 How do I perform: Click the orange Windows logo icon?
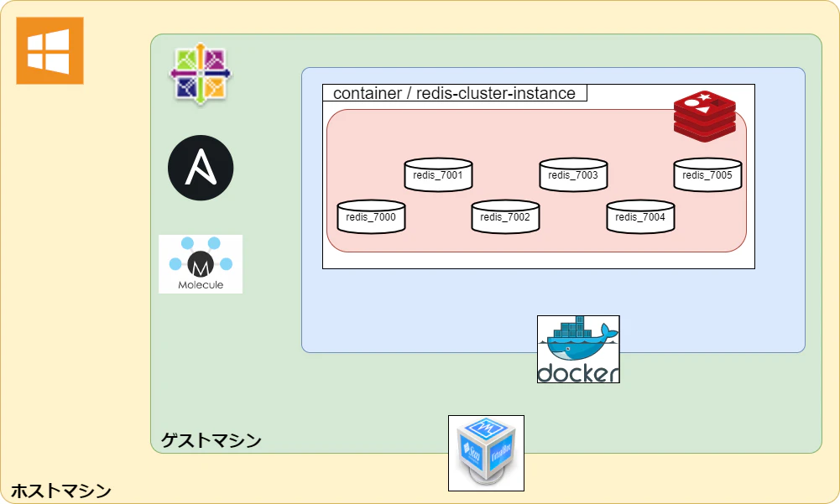coord(50,50)
